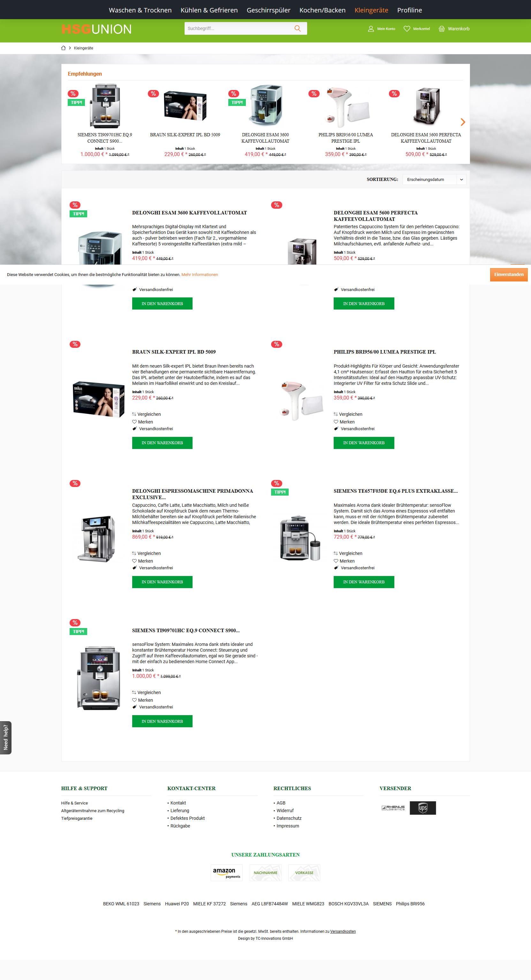Open Profiline menu item
The width and height of the screenshot is (531, 980).
(410, 10)
